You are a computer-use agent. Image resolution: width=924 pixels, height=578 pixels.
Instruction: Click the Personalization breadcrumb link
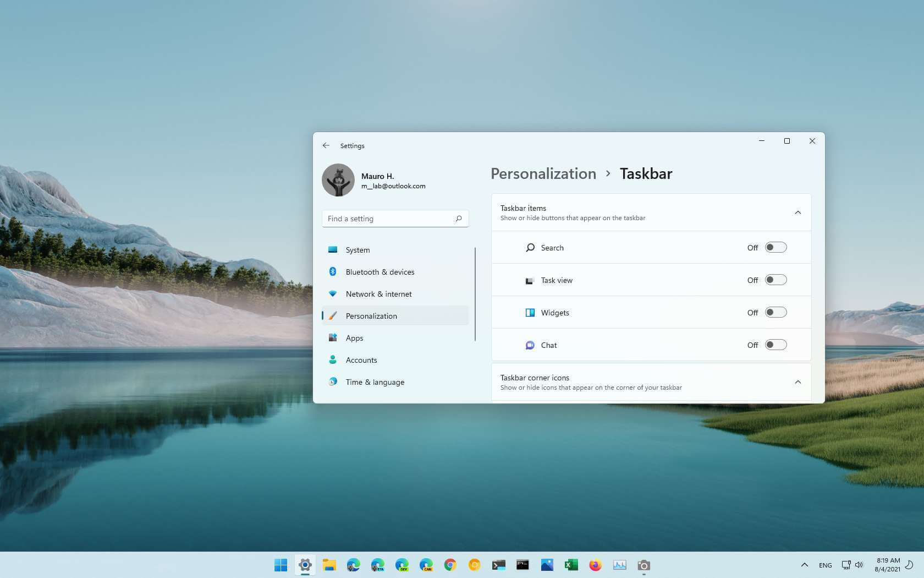click(x=543, y=173)
